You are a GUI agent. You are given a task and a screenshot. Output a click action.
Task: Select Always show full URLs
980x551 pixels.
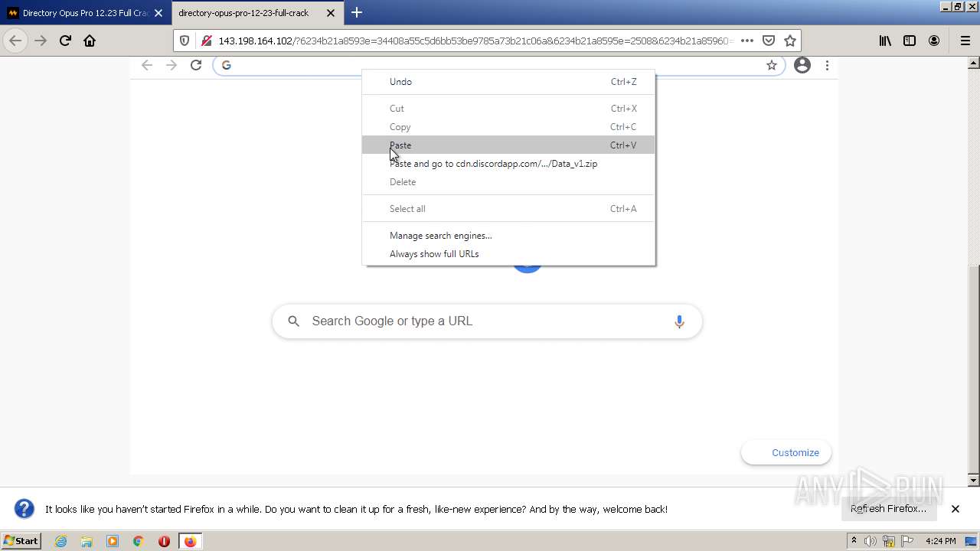click(508, 254)
